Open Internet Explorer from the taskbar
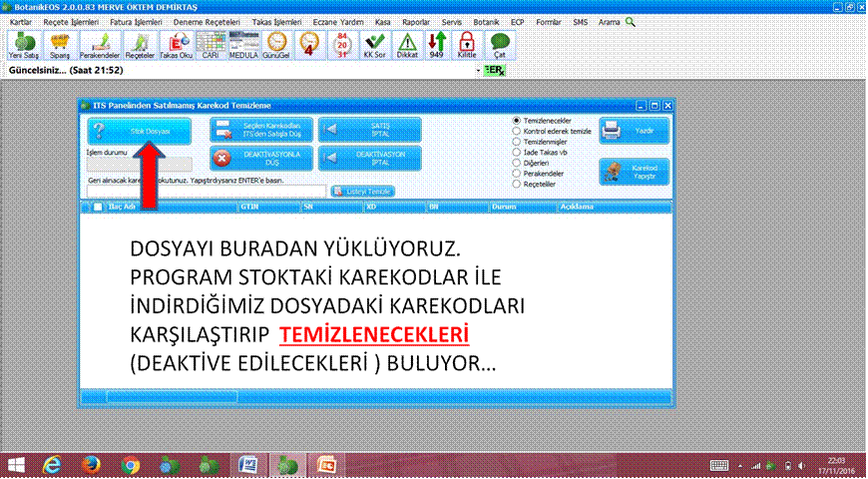Viewport: 868px width, 479px height. pyautogui.click(x=52, y=465)
